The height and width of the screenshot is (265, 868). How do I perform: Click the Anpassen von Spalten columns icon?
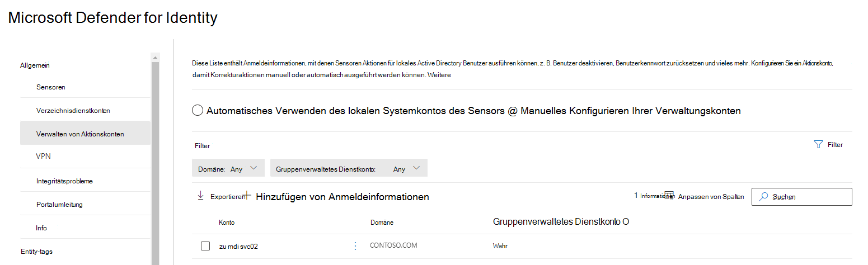(x=669, y=195)
